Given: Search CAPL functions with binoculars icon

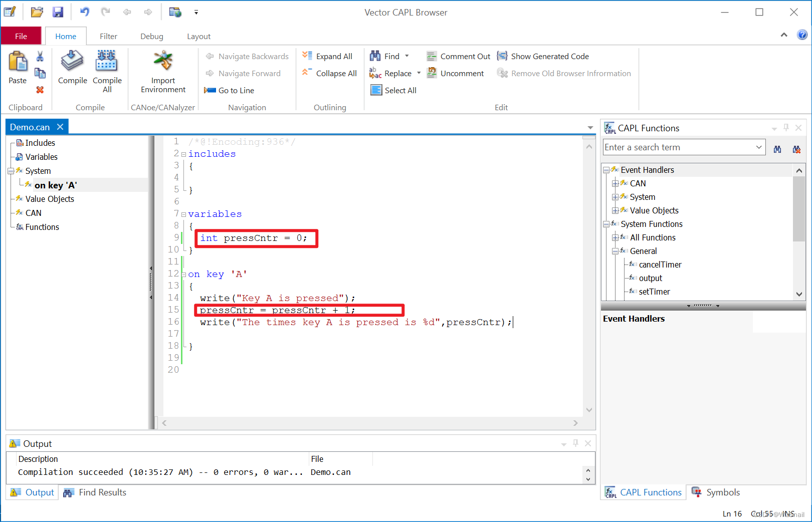Looking at the screenshot, I should click(777, 149).
